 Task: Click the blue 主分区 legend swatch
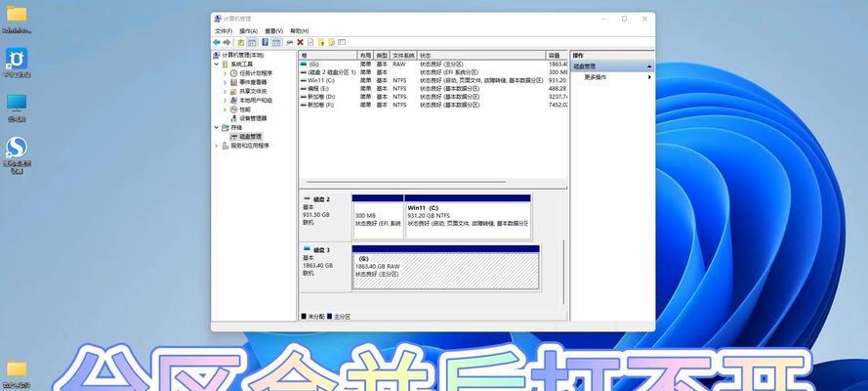click(x=329, y=317)
